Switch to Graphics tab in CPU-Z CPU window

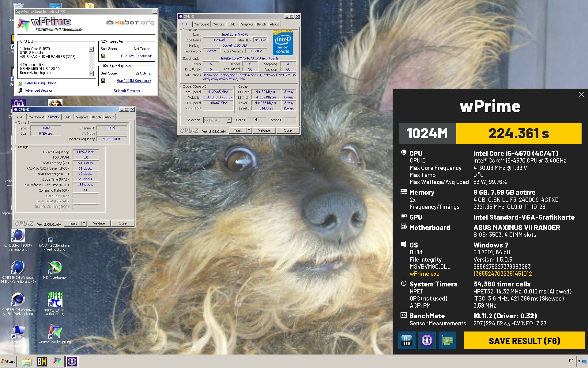click(247, 24)
